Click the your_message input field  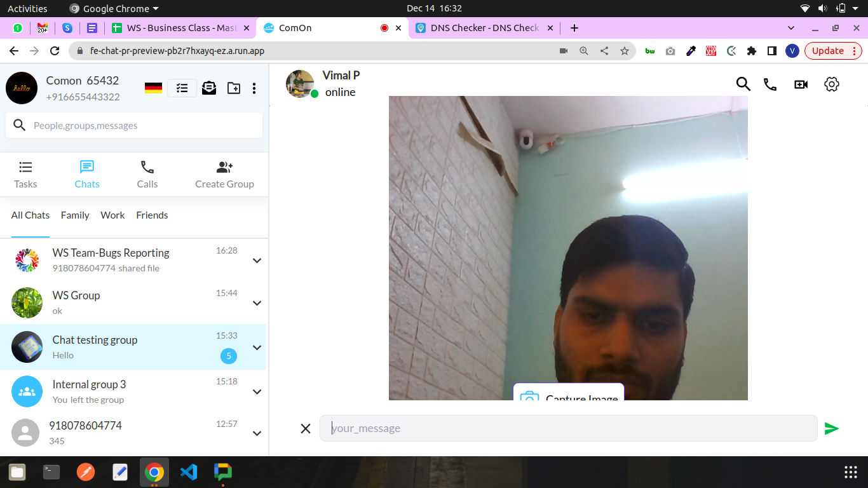(567, 428)
